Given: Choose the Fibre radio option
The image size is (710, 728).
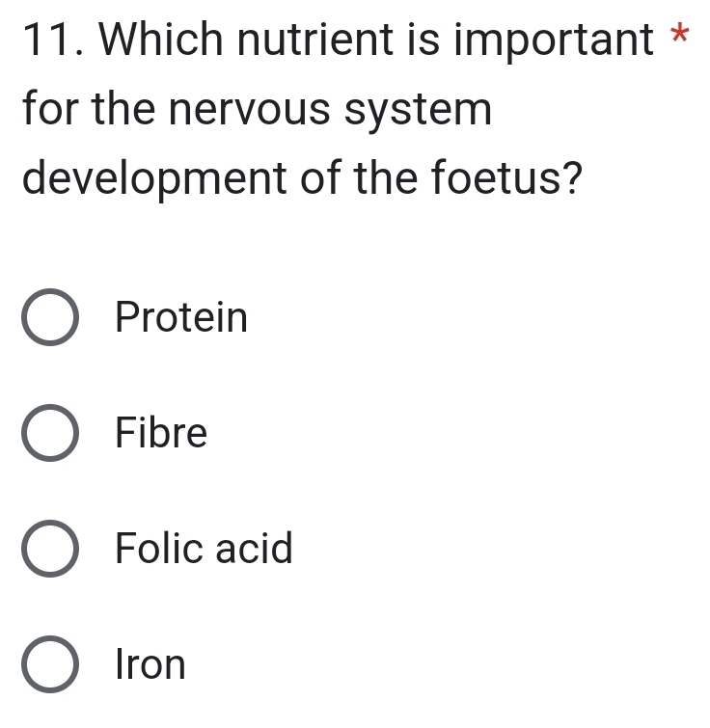Looking at the screenshot, I should click(50, 434).
